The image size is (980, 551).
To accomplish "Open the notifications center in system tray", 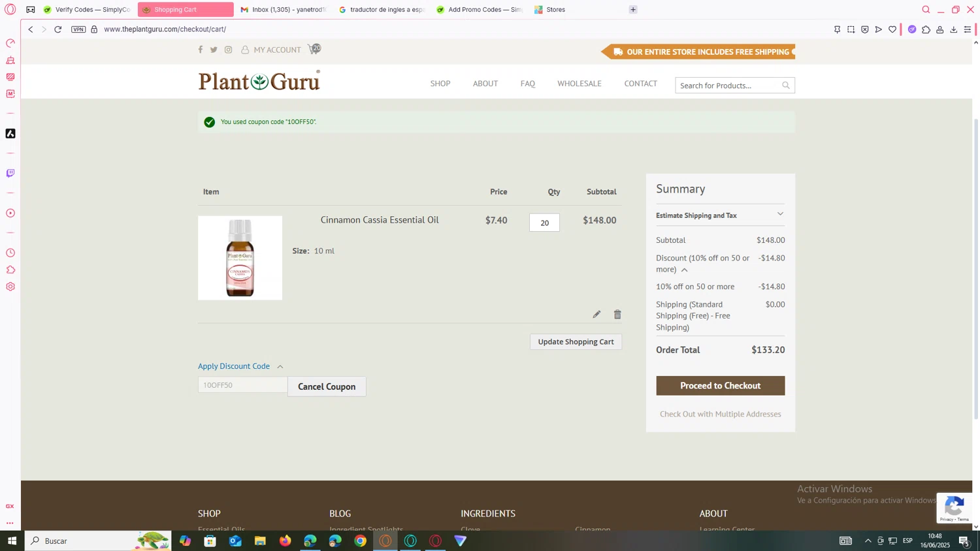I will 964,541.
